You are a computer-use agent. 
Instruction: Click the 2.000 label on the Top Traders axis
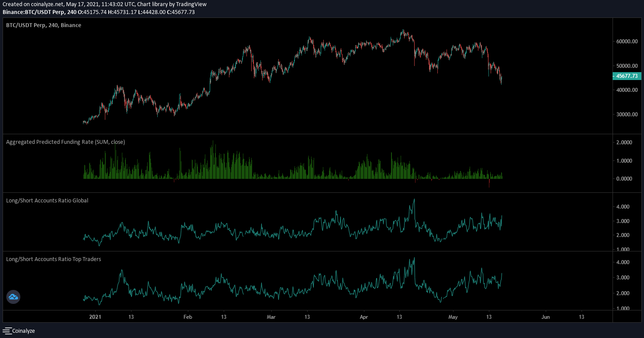[x=623, y=293]
